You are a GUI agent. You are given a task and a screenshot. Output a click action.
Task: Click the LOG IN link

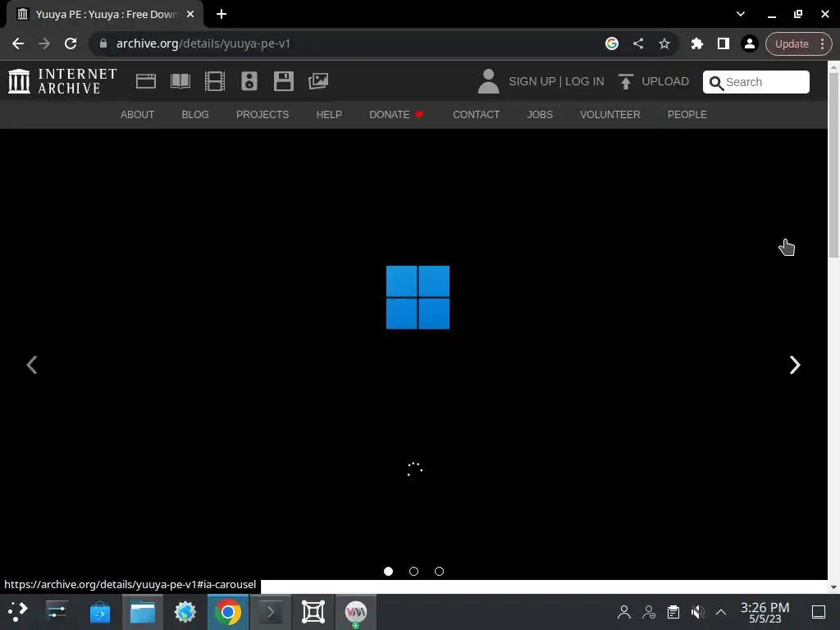click(x=584, y=81)
